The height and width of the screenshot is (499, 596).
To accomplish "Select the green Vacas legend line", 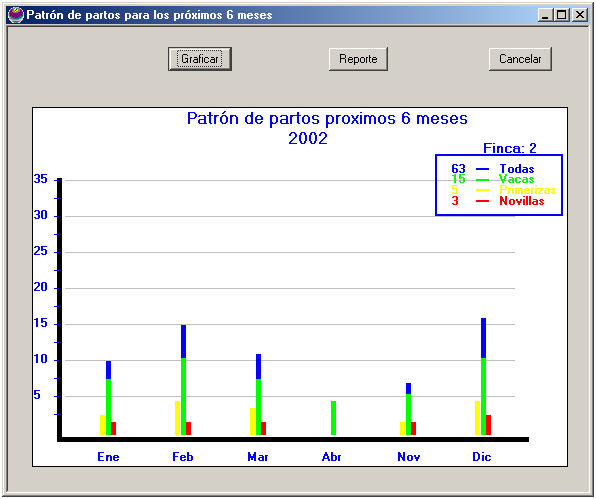I will (x=482, y=180).
